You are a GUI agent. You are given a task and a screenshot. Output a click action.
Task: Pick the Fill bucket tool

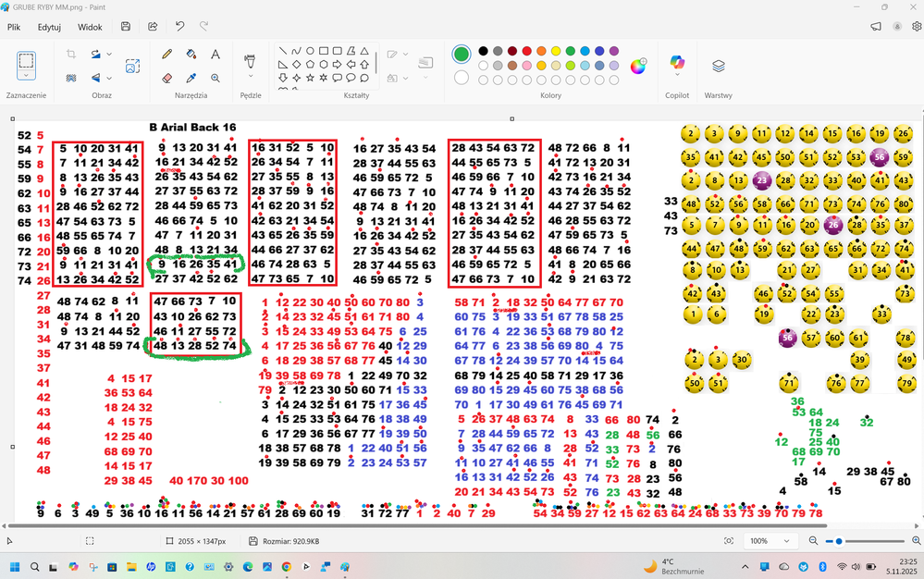[191, 55]
